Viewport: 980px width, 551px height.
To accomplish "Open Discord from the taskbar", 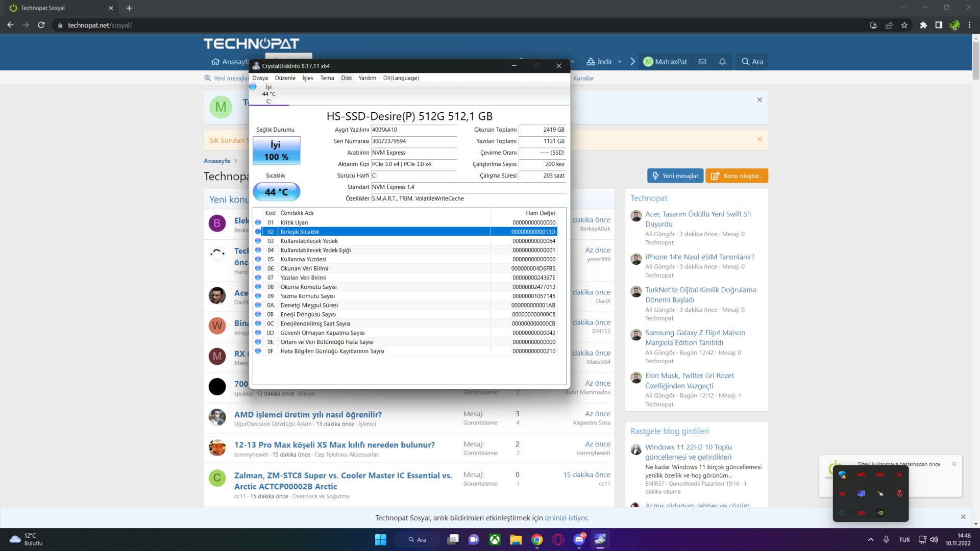I will coord(579,539).
